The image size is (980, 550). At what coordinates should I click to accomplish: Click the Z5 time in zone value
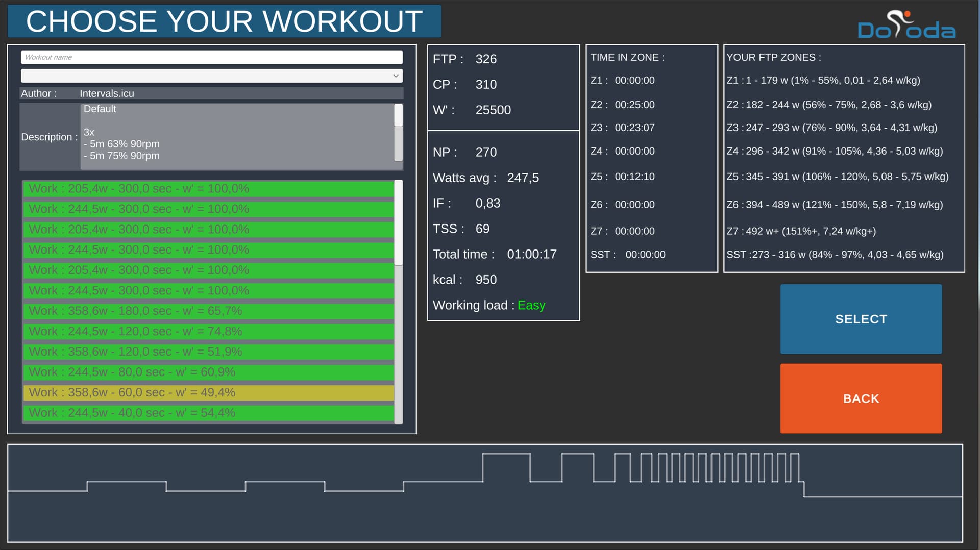[x=634, y=177]
